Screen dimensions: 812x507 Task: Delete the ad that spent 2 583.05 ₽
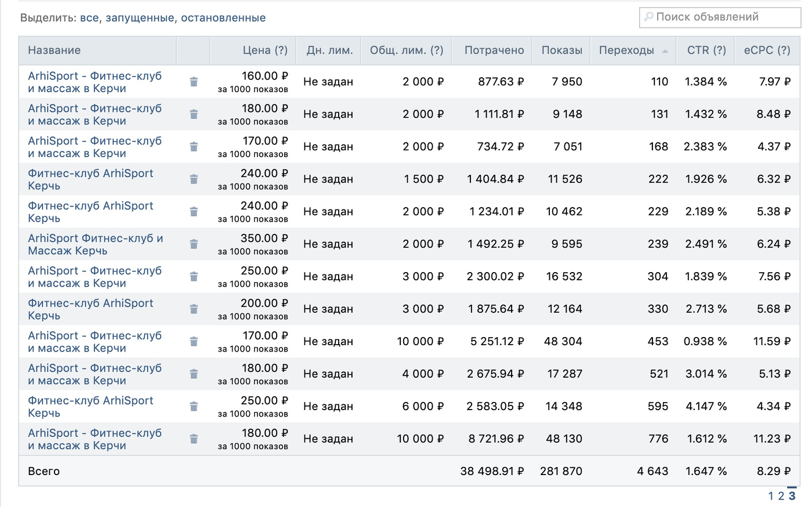(x=194, y=407)
